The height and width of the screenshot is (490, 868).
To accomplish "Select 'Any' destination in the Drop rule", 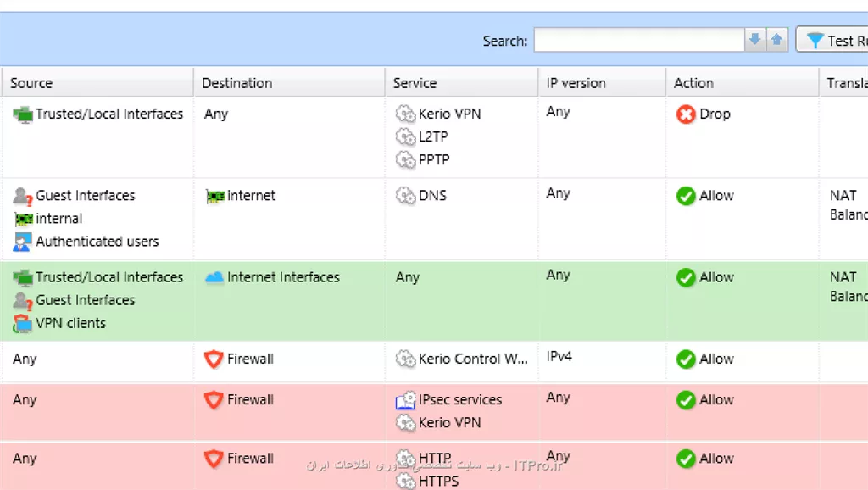I will point(216,114).
